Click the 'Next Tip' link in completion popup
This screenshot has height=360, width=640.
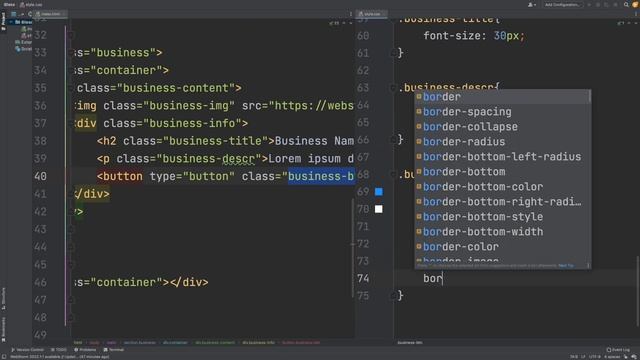pos(566,266)
